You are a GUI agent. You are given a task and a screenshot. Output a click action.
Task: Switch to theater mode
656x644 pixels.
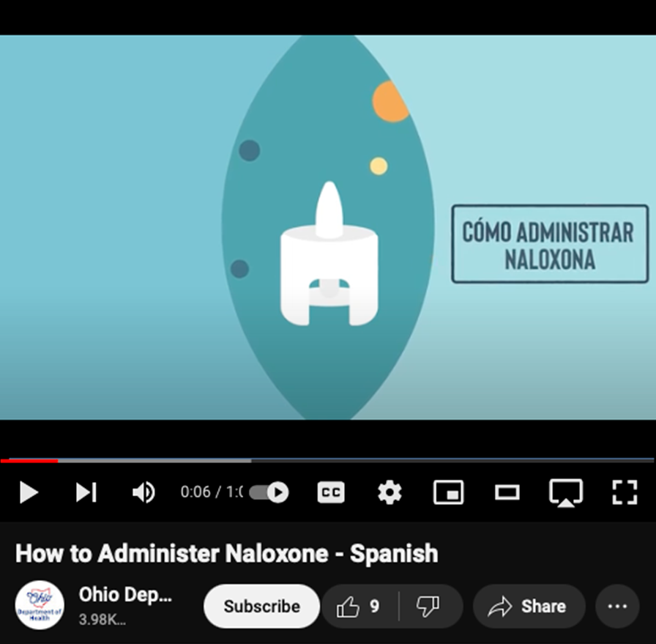(507, 492)
